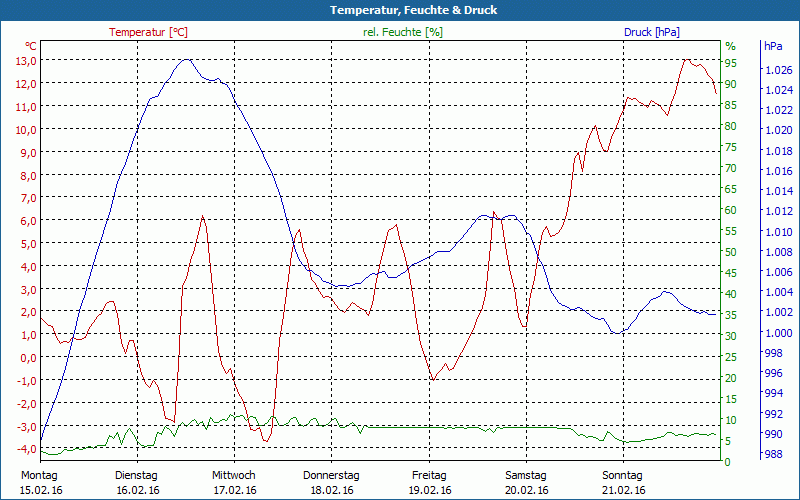
Task: Select the Mittwoch 17.02.16 date label
Action: pos(234,482)
